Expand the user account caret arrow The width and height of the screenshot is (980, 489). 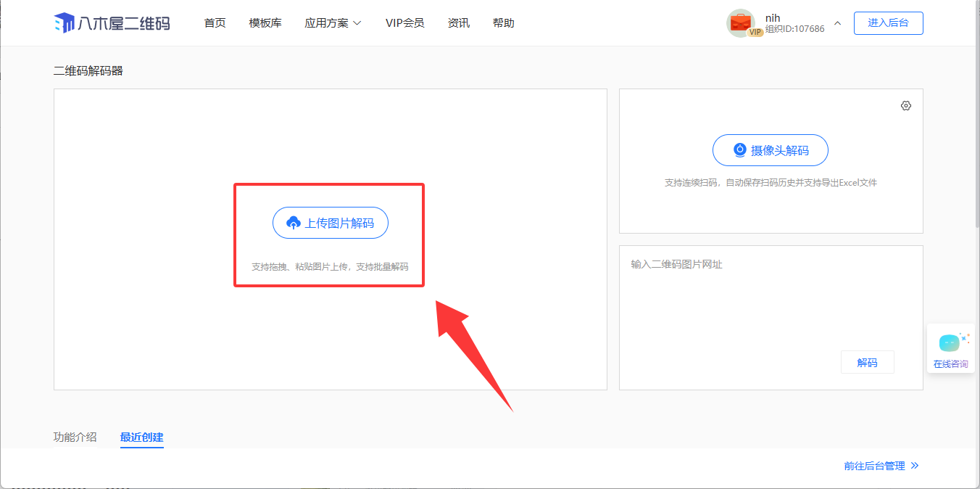[x=837, y=23]
